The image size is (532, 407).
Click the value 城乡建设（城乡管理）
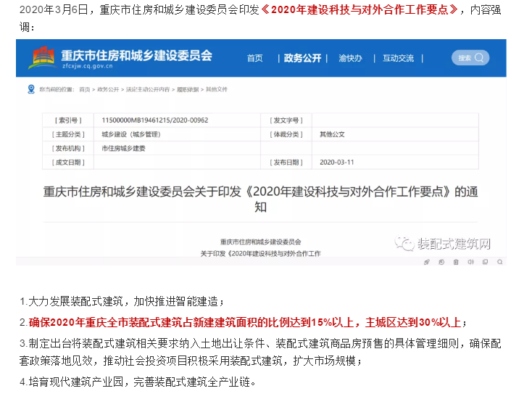(x=131, y=134)
